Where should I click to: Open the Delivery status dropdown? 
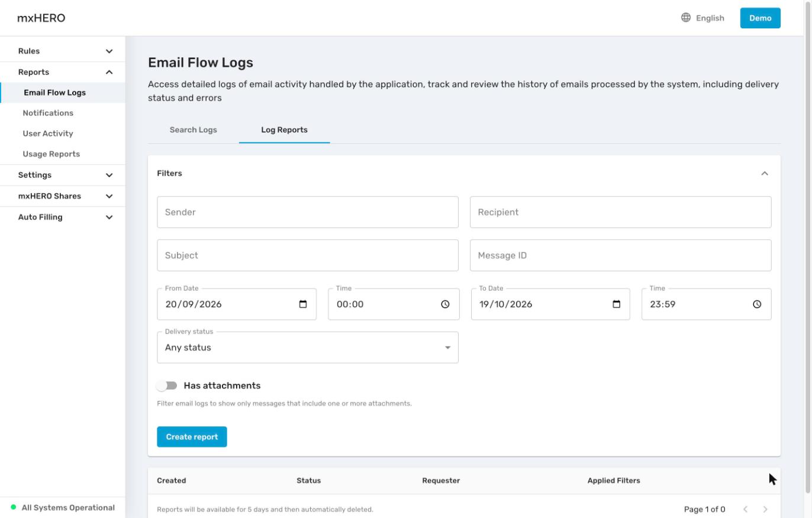pyautogui.click(x=308, y=348)
